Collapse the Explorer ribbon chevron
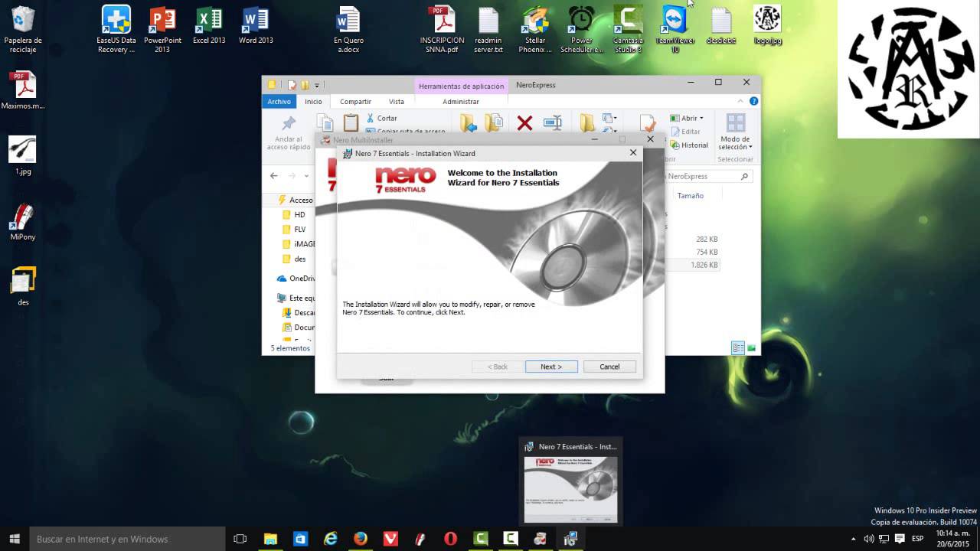This screenshot has width=980, height=551. click(740, 101)
